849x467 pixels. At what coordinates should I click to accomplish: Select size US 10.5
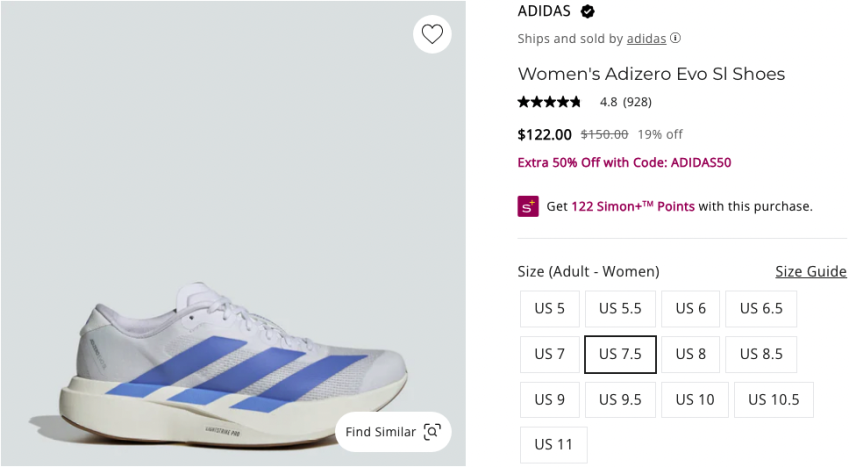[775, 399]
